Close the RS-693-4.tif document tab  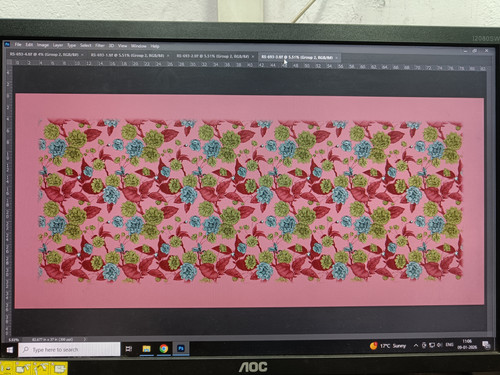click(x=83, y=54)
